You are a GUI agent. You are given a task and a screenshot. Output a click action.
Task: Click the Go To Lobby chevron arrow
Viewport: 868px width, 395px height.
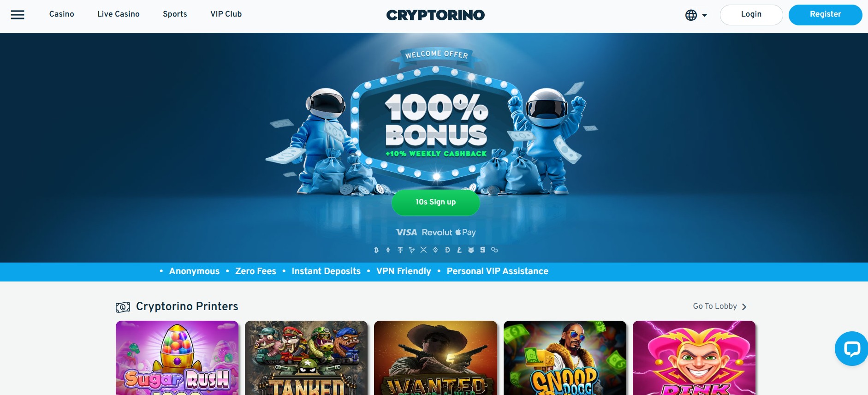[744, 307]
